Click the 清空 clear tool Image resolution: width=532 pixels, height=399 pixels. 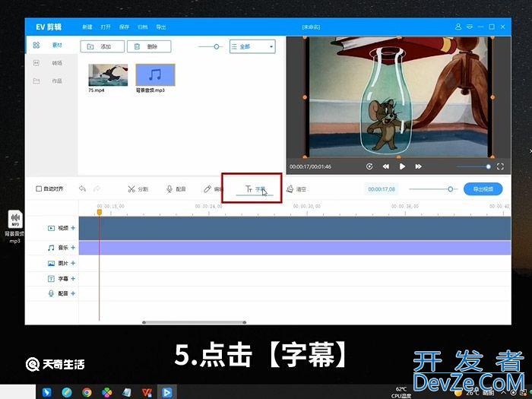click(x=296, y=189)
